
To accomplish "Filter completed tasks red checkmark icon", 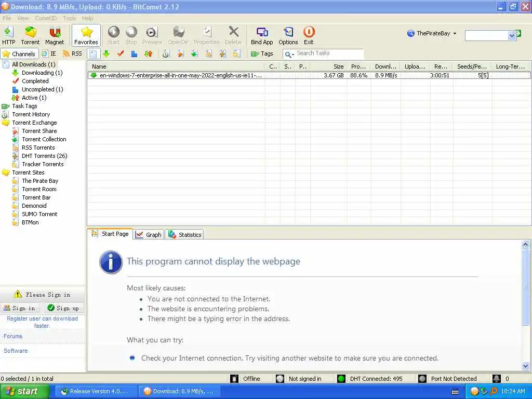I will pos(120,54).
